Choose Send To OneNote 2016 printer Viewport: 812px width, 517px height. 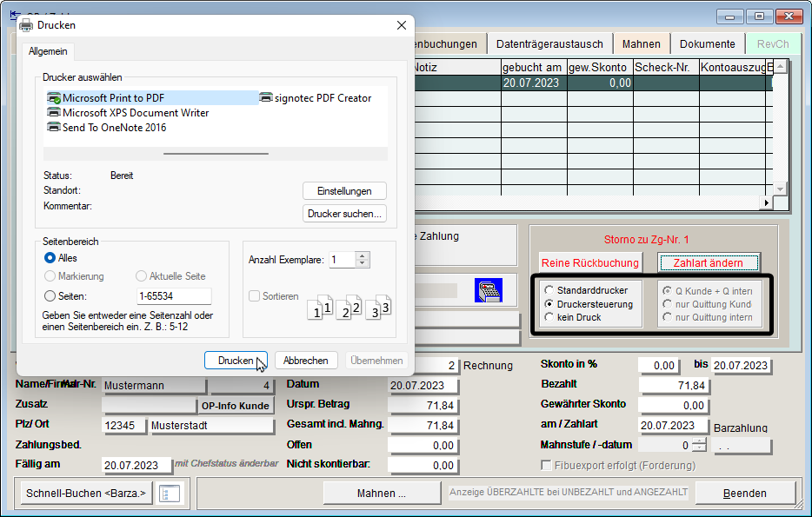107,128
